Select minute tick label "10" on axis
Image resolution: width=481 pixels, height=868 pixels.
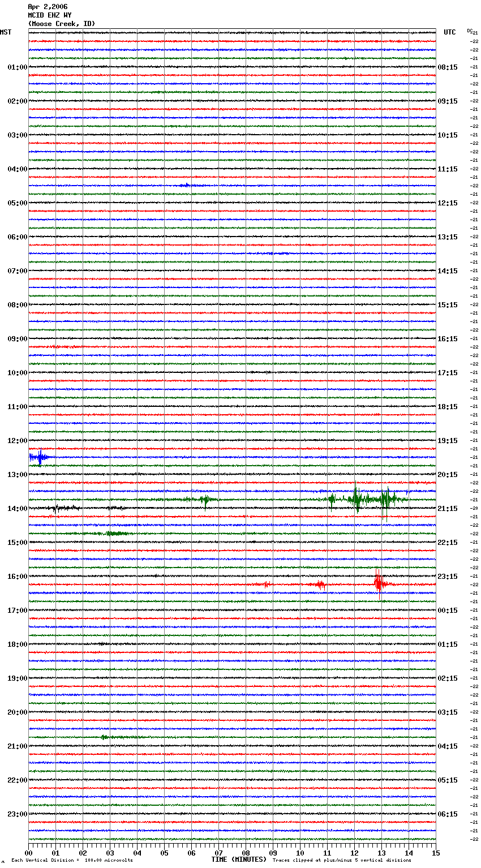point(300,853)
